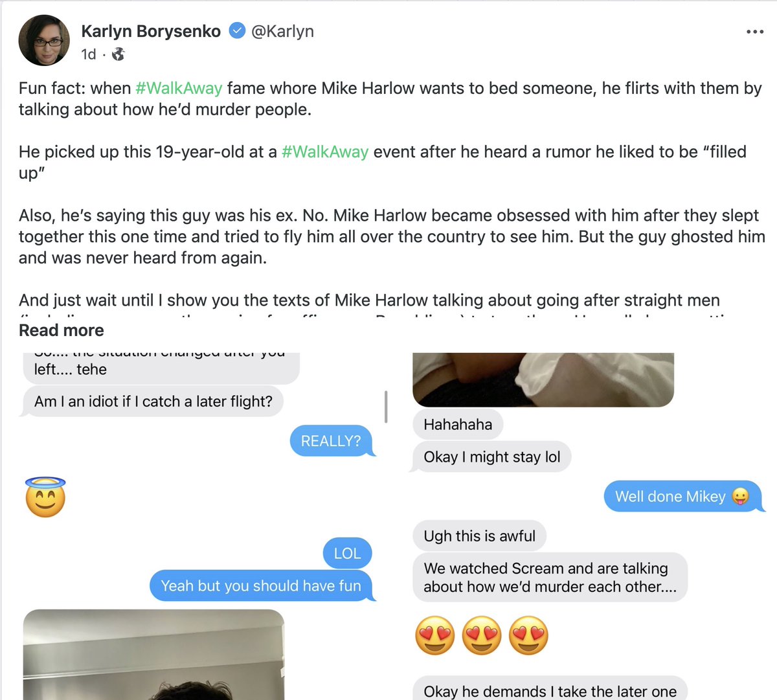Screen dimensions: 777x700
Task: Open the photo above the "Hahahaha" message
Action: point(543,379)
